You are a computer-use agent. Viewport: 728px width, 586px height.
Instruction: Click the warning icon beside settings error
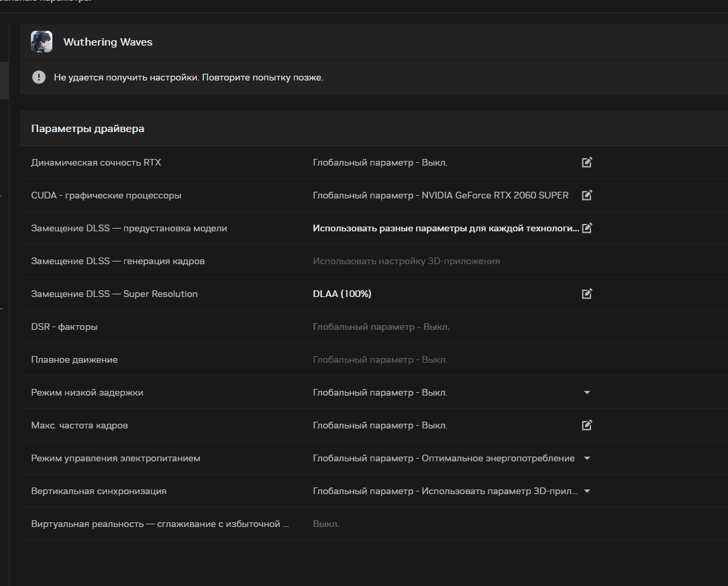coord(39,77)
